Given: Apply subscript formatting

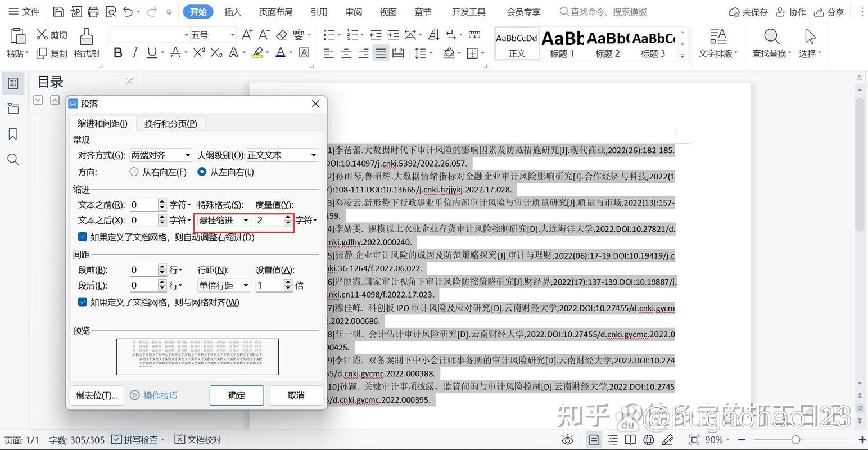Looking at the screenshot, I should [216, 53].
